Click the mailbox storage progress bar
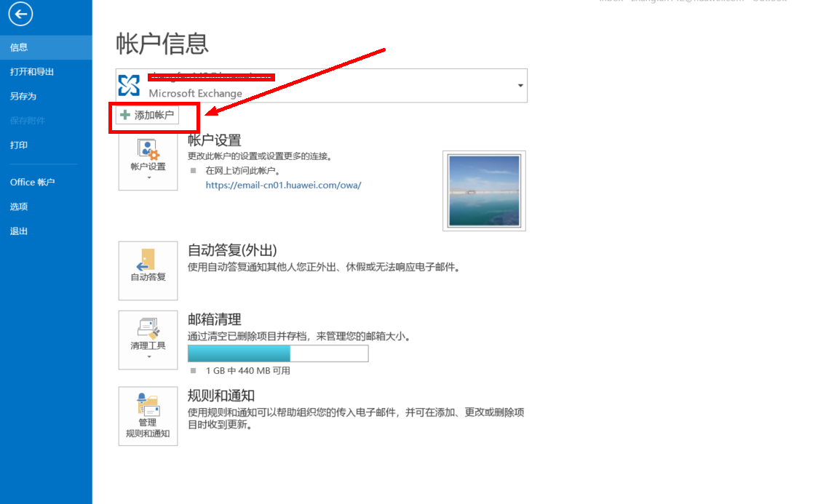 279,353
